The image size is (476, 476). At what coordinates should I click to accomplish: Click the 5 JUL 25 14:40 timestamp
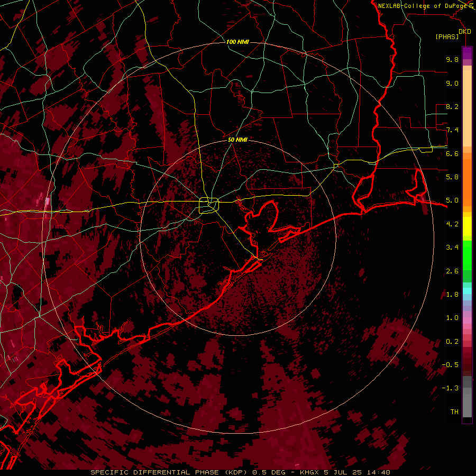click(x=358, y=472)
